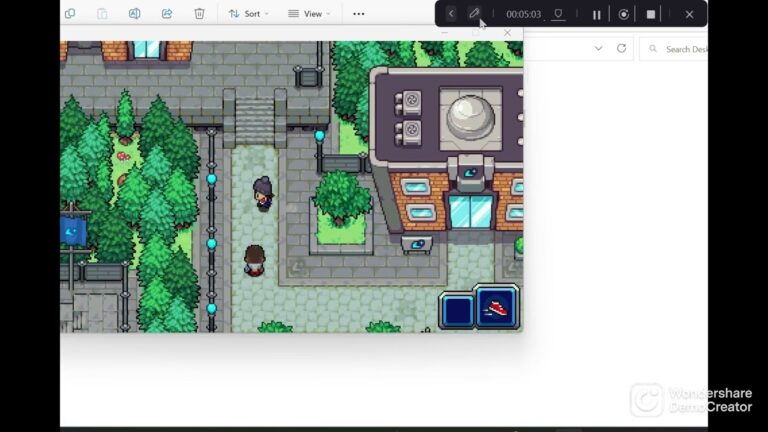Click the Rename icon in Explorer toolbar
Viewport: 768px width, 432px height.
(134, 14)
